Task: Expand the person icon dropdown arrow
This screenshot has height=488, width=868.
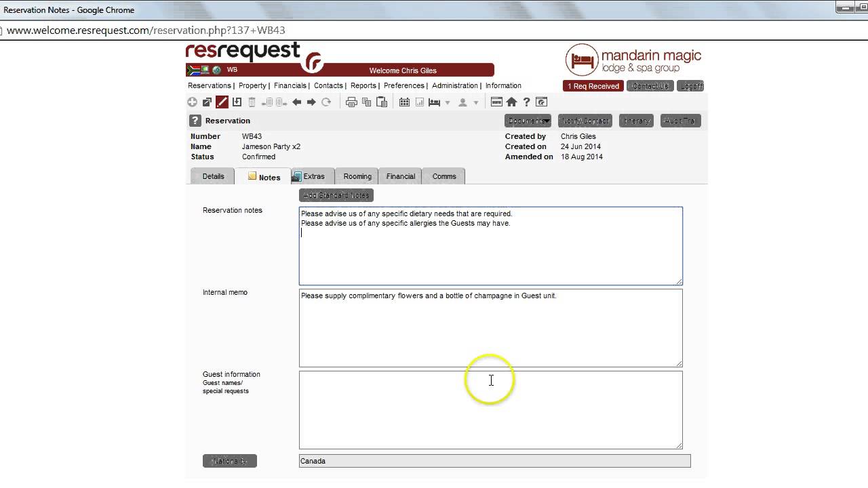Action: pos(476,103)
